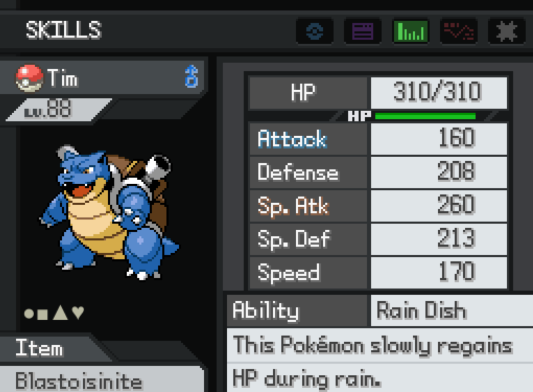Open the red moves page icon
This screenshot has width=533, height=392.
(459, 31)
